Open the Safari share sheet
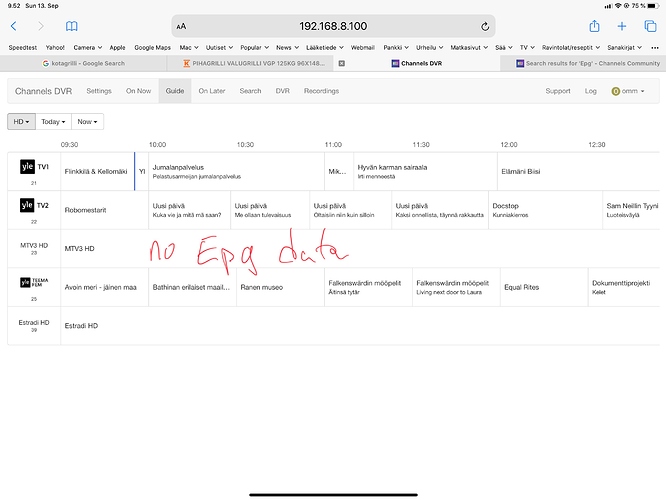Screen dimensions: 666x500 tap(594, 26)
